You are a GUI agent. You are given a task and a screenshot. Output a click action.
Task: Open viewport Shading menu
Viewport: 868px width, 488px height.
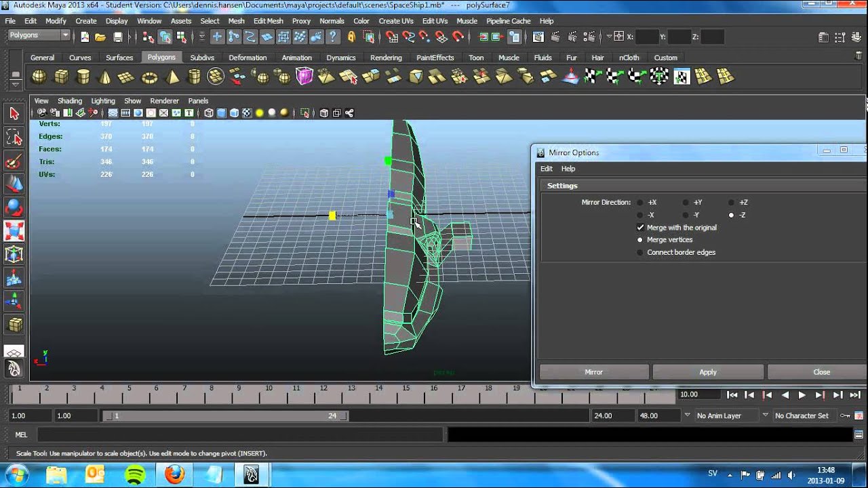tap(69, 101)
